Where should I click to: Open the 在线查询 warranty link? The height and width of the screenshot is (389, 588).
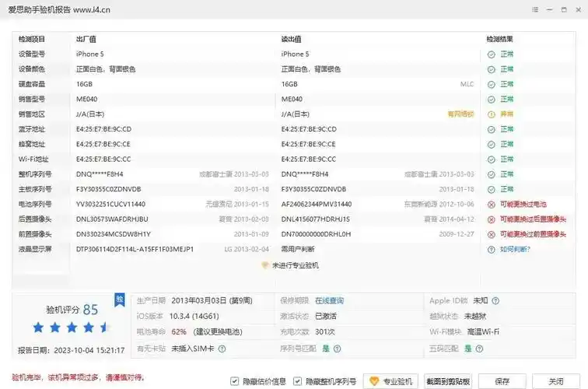329,301
